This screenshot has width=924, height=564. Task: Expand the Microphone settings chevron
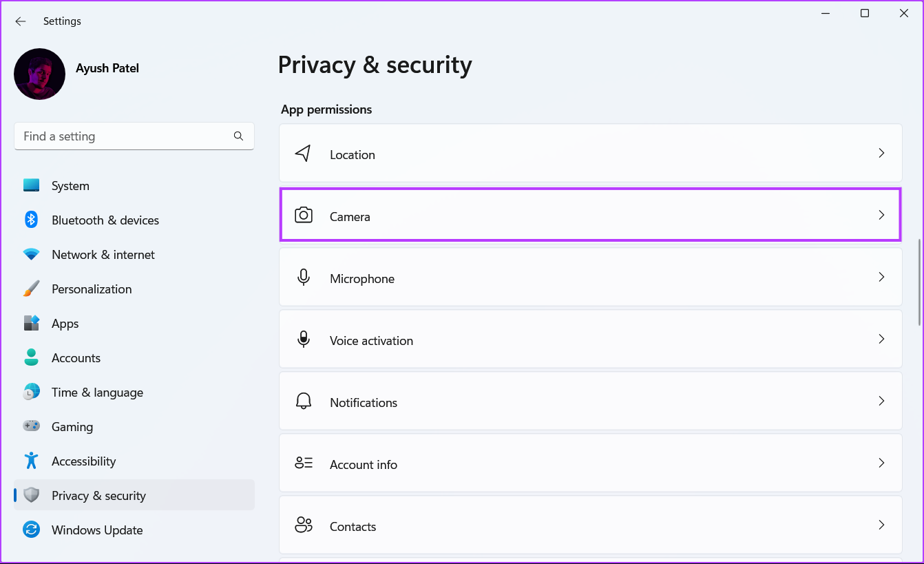pyautogui.click(x=881, y=277)
